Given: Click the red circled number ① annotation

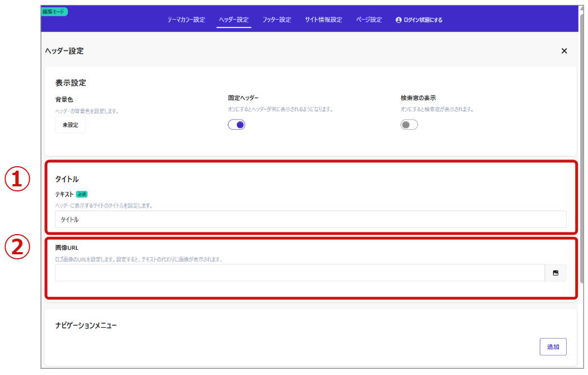Looking at the screenshot, I should point(17,179).
